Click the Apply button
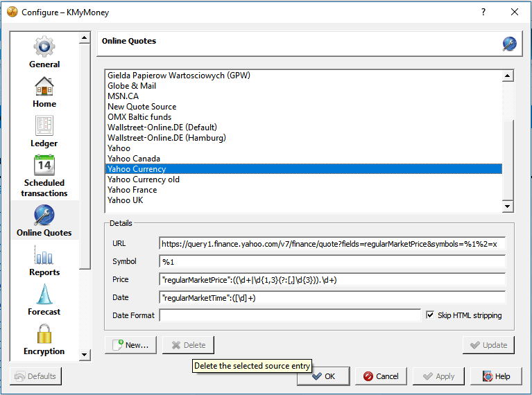The width and height of the screenshot is (532, 395). [438, 376]
